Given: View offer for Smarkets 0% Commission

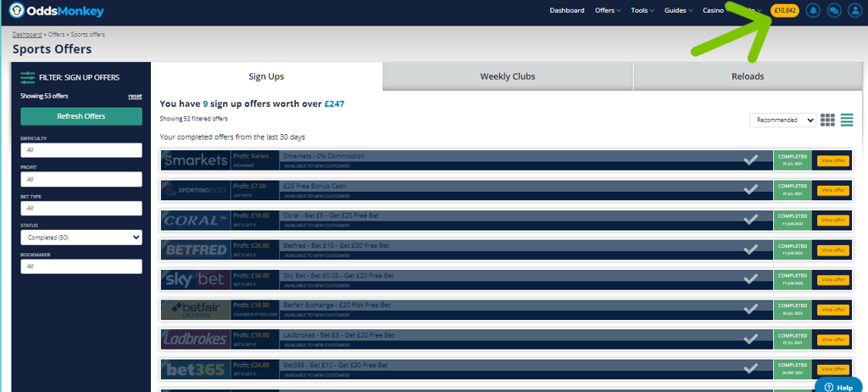Looking at the screenshot, I should click(832, 160).
